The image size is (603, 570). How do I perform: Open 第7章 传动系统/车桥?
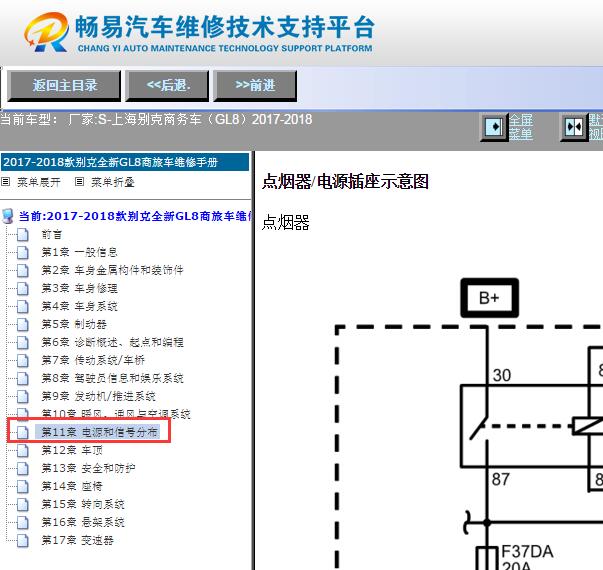[x=93, y=360]
